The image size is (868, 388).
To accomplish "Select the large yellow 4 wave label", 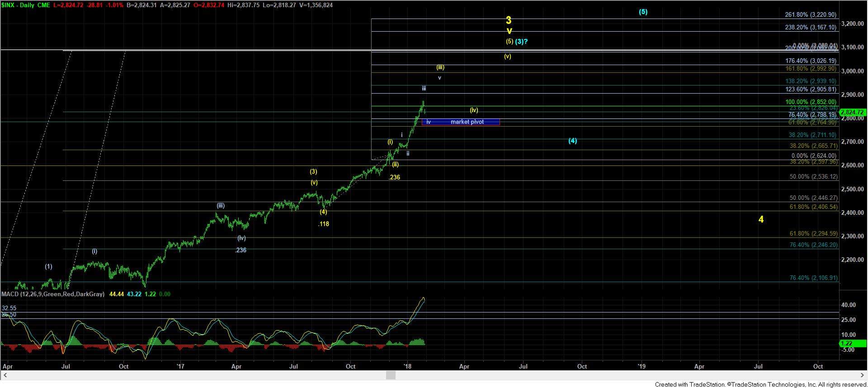I will click(x=761, y=219).
